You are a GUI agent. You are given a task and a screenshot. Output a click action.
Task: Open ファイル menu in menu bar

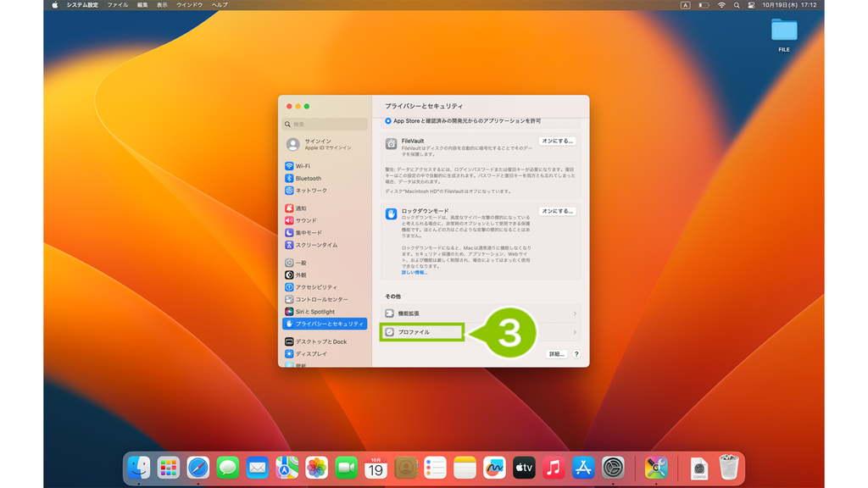(117, 5)
